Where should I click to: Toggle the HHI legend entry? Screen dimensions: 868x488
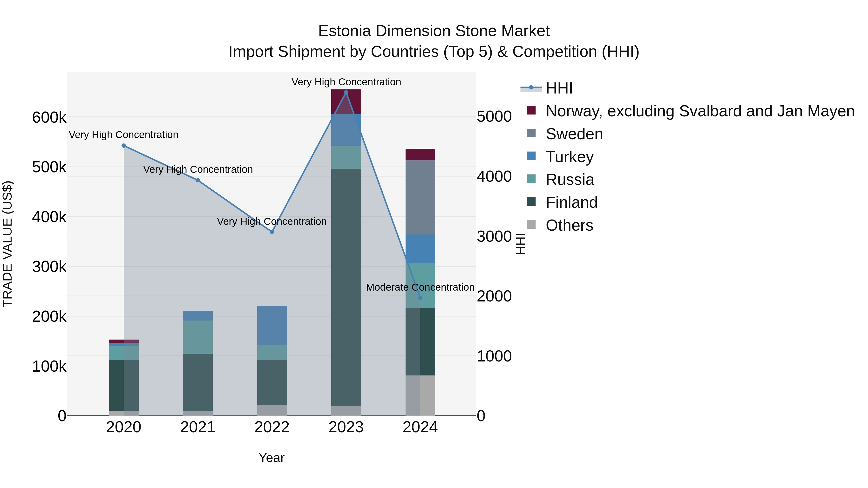547,88
